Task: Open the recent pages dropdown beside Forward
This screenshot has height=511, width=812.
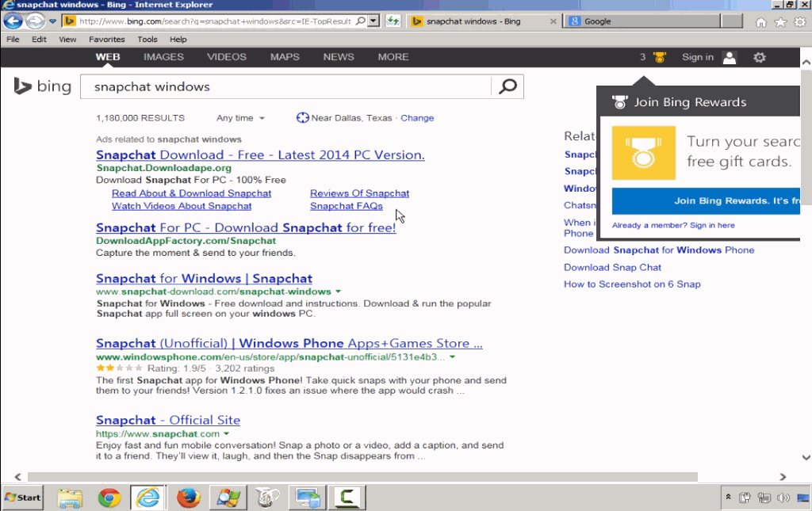Action: (52, 21)
